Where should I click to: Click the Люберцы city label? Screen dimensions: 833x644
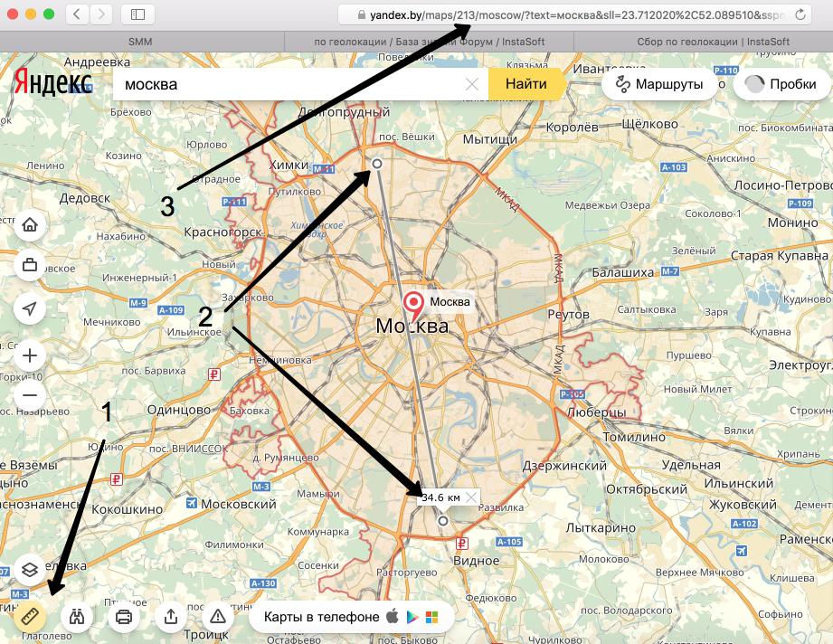pos(597,412)
